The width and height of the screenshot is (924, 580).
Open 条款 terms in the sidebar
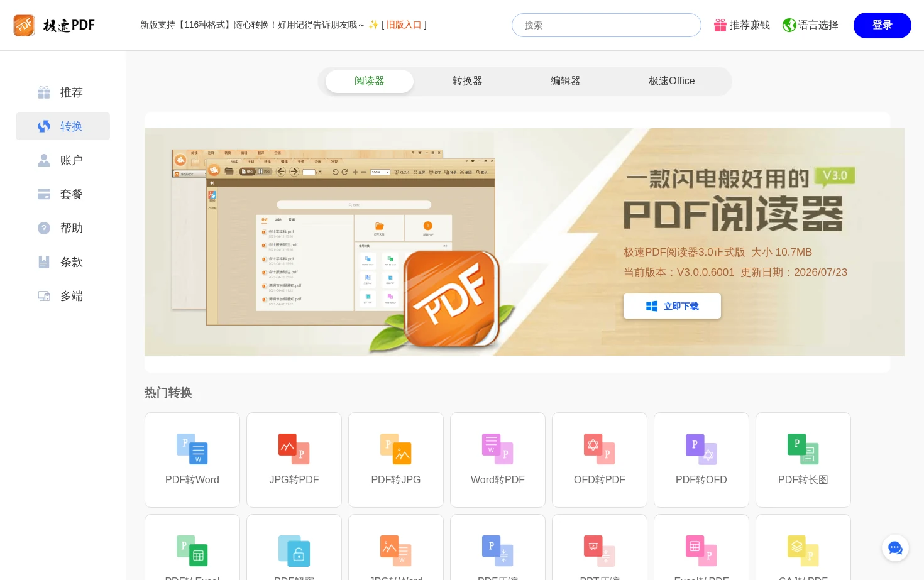coord(63,262)
